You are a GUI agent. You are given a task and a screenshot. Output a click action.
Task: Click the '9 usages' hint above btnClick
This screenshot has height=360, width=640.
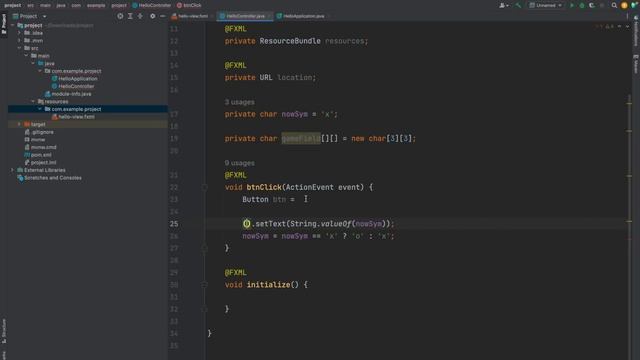coord(240,163)
